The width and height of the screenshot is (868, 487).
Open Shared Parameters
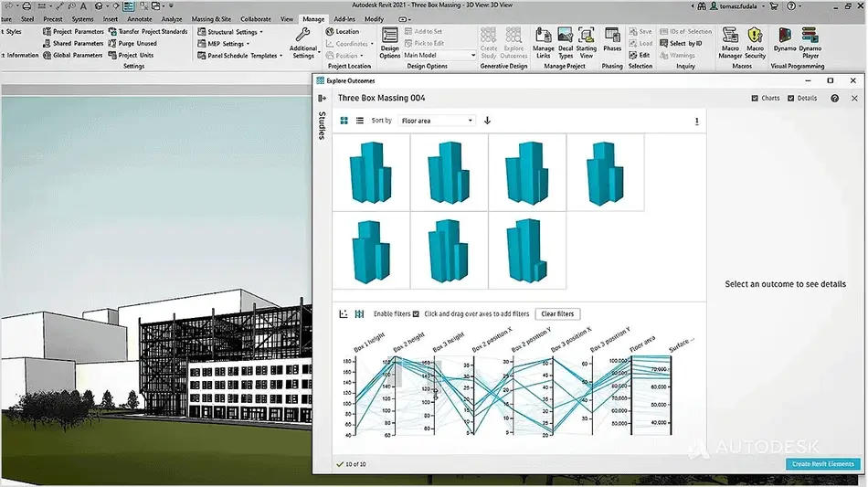[72, 43]
